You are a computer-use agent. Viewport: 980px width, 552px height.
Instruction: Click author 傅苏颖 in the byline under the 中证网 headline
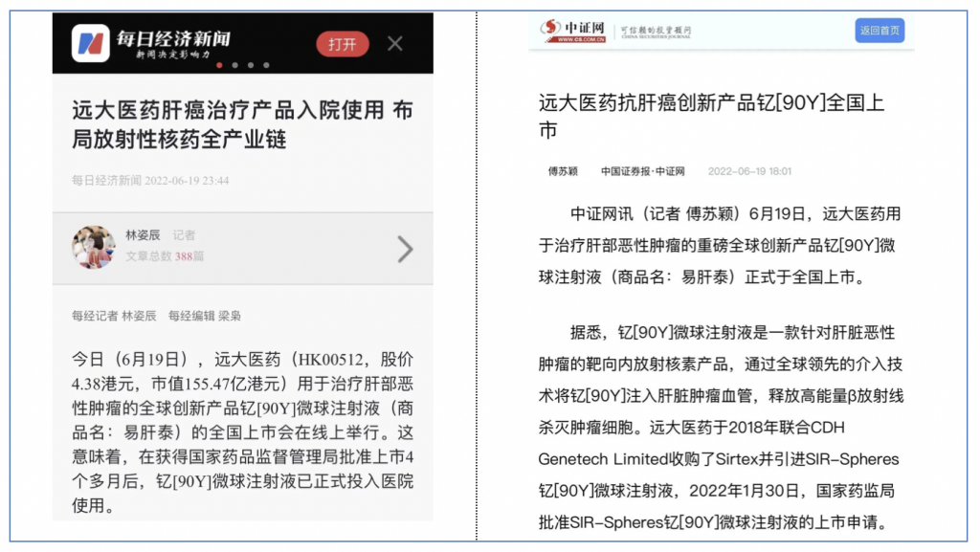pyautogui.click(x=563, y=171)
